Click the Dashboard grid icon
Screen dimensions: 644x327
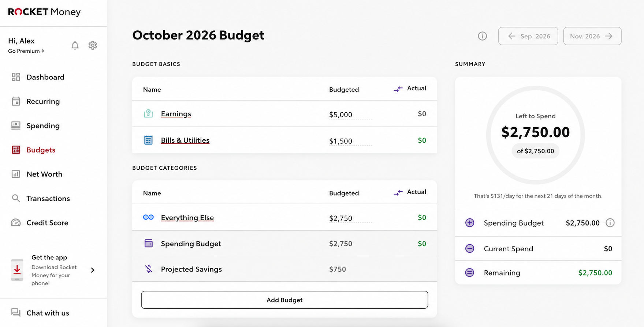(x=16, y=77)
